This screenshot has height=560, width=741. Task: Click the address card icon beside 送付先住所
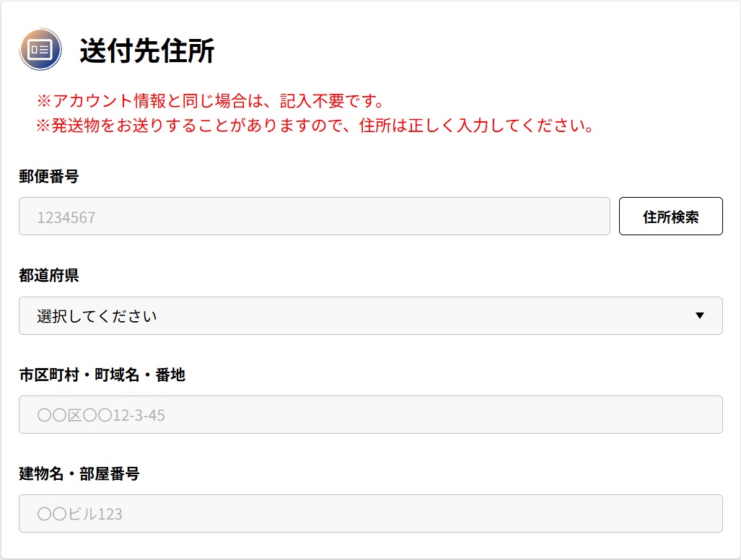[40, 49]
